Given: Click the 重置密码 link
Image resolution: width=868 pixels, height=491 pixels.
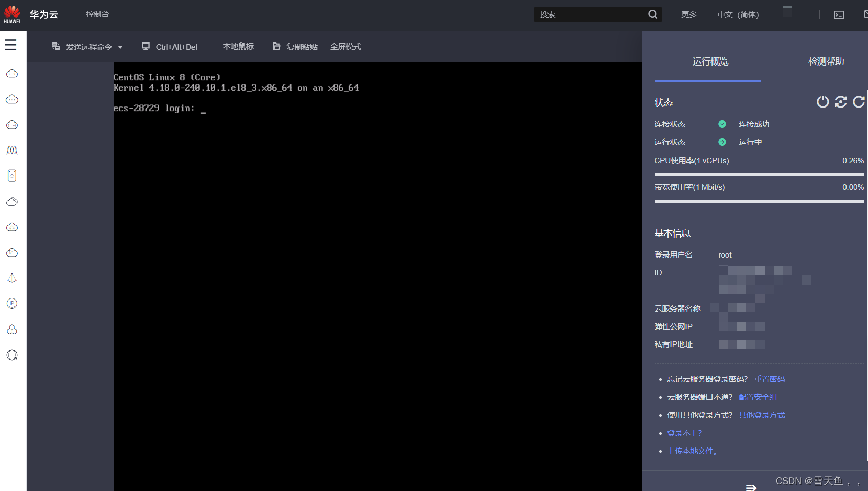Looking at the screenshot, I should pos(769,379).
